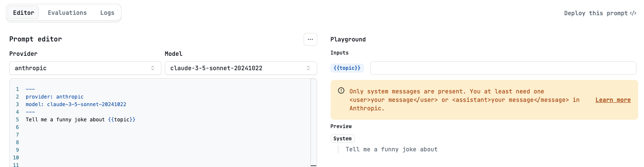Open the Learn more link
The image size is (644, 167).
click(x=613, y=100)
